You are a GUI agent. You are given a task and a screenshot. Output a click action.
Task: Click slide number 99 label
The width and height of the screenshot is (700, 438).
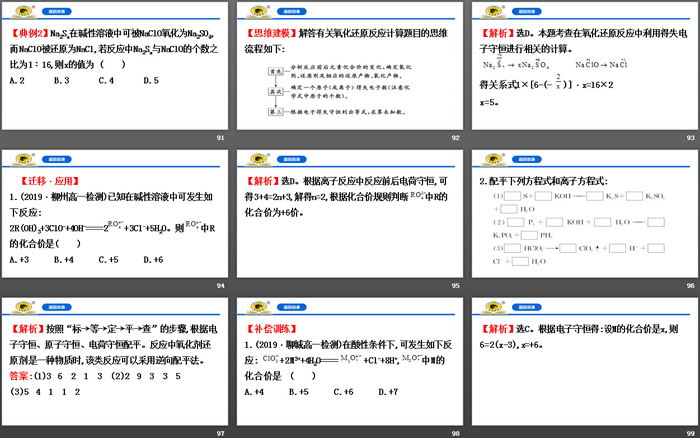tap(691, 434)
